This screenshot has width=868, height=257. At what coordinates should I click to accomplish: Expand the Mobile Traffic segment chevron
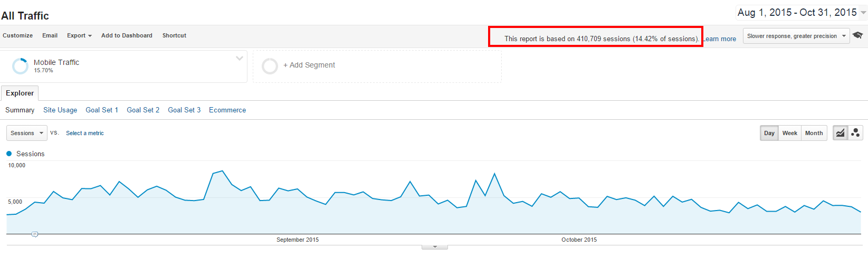tap(240, 59)
